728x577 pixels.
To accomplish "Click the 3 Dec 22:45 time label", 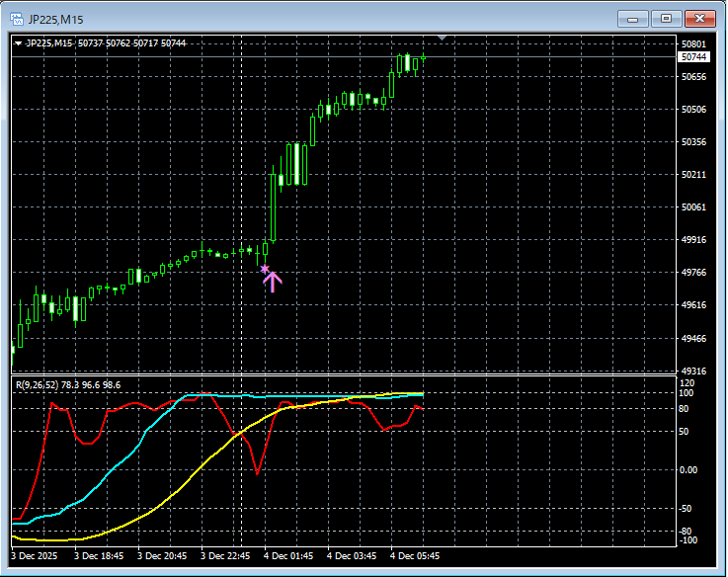I will tap(225, 555).
